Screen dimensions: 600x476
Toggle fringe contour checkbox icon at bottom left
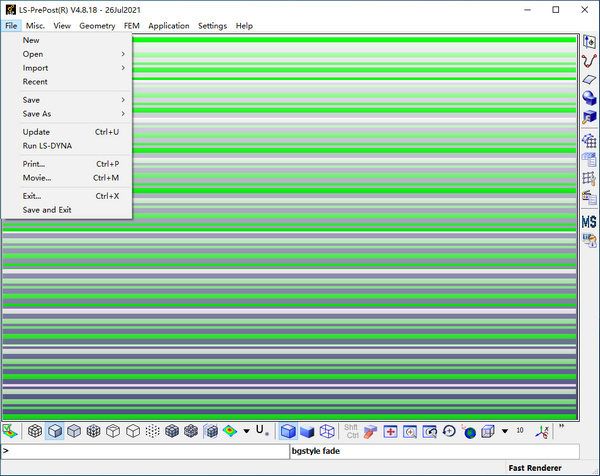[10, 431]
